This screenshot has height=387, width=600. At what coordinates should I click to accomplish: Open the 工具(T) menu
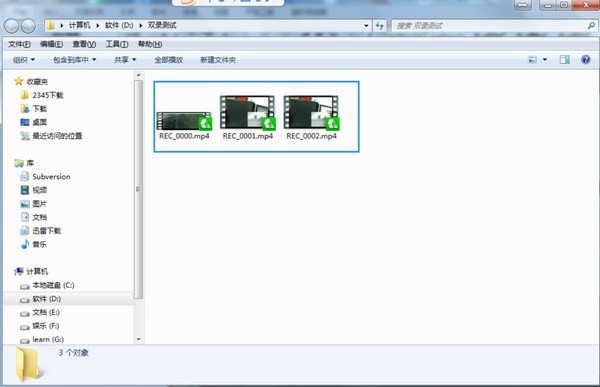click(x=117, y=44)
